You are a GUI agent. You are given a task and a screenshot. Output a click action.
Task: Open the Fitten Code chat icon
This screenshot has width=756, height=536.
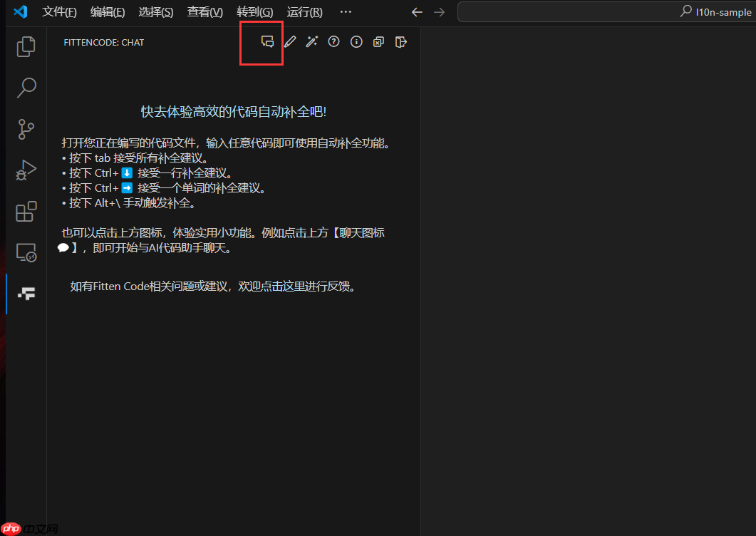pyautogui.click(x=267, y=41)
